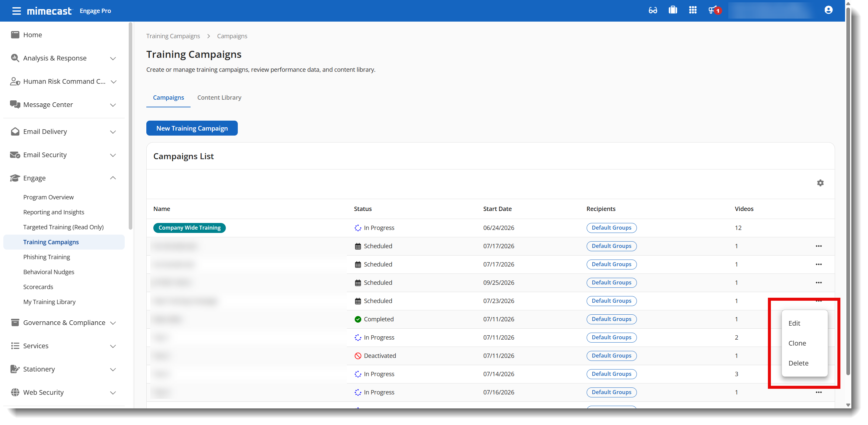Screen dimensions: 868x425
Task: Click the mimecast logo
Action: [50, 11]
